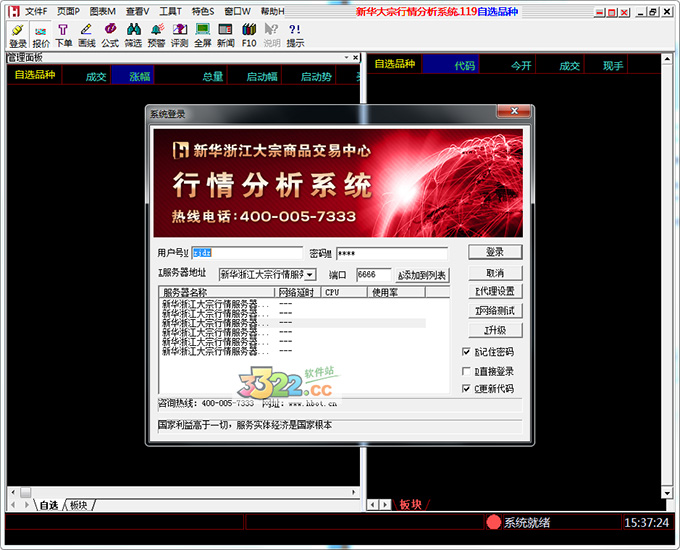
Task: Click the 网络延时 list column header
Action: [x=298, y=292]
